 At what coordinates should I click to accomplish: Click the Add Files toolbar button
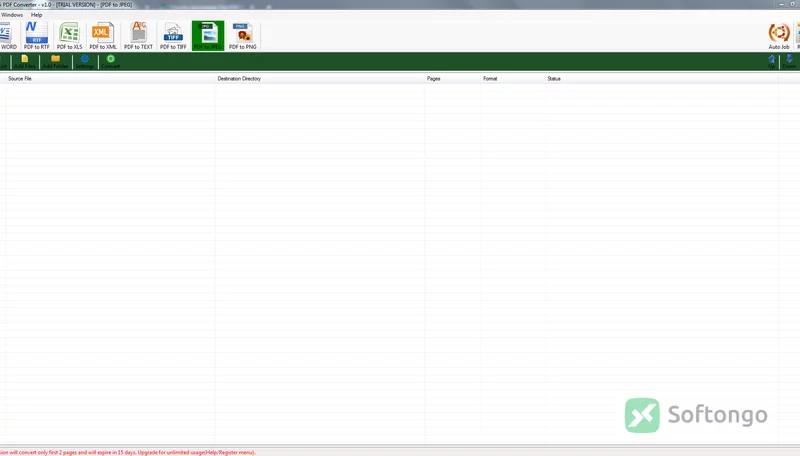[x=24, y=62]
